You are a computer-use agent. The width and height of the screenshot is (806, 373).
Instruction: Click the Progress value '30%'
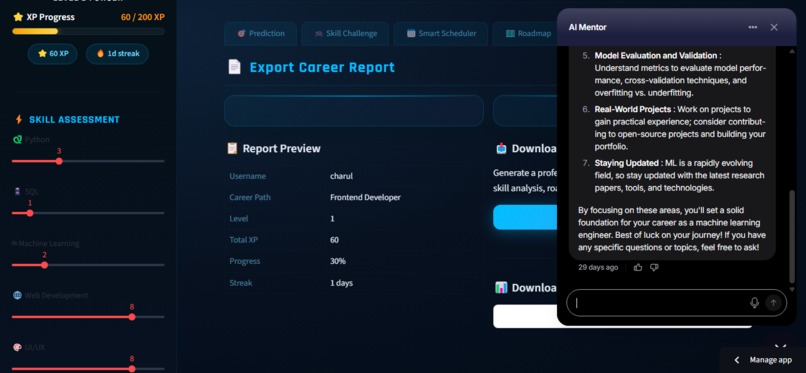(x=338, y=261)
